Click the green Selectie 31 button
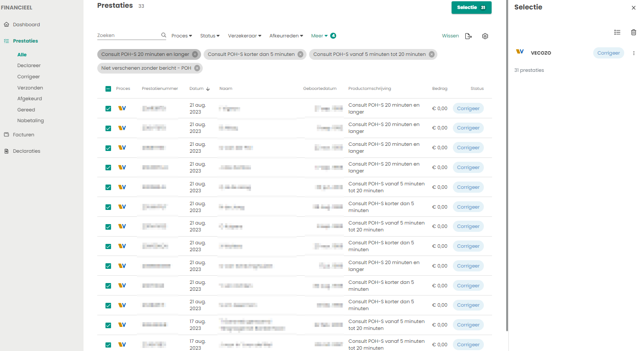The image size is (644, 351). pyautogui.click(x=471, y=7)
